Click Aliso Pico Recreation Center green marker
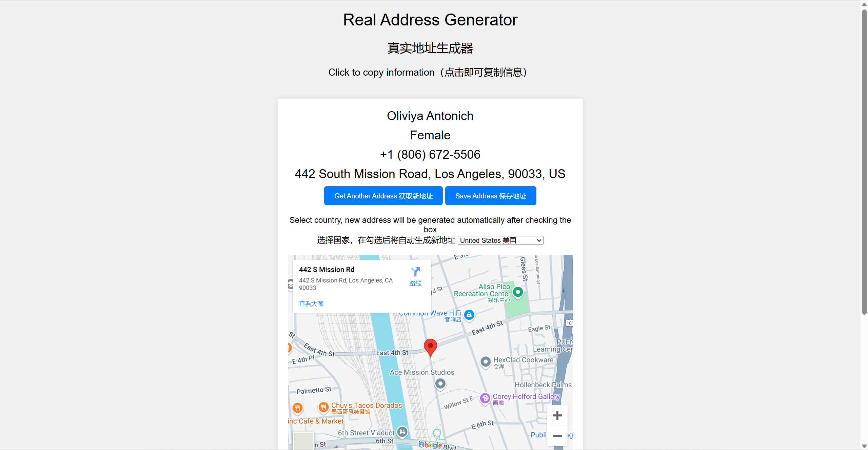The width and height of the screenshot is (868, 450). click(518, 292)
